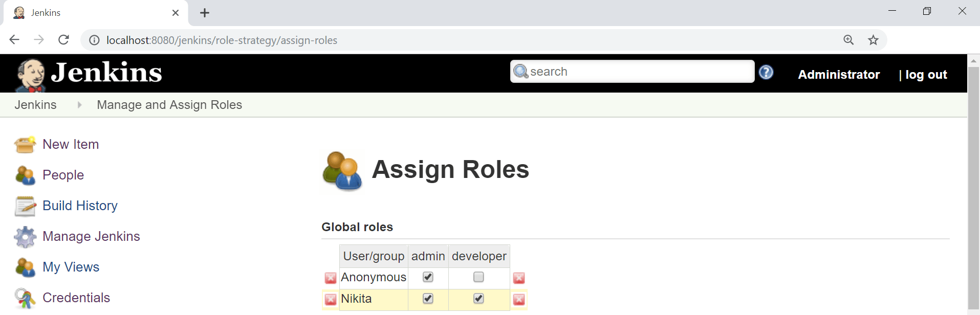Image resolution: width=980 pixels, height=315 pixels.
Task: Expand the Jenkins breadcrumb arrow menu
Action: (x=79, y=105)
